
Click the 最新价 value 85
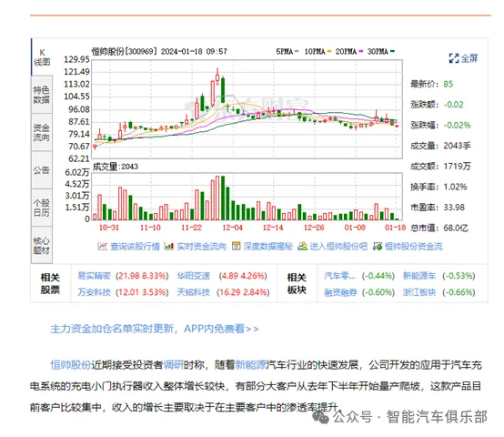click(x=449, y=85)
